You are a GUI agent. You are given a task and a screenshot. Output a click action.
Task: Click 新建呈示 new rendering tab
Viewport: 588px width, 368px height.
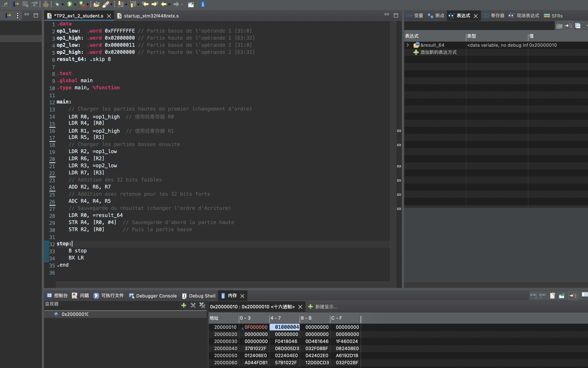[x=323, y=307]
